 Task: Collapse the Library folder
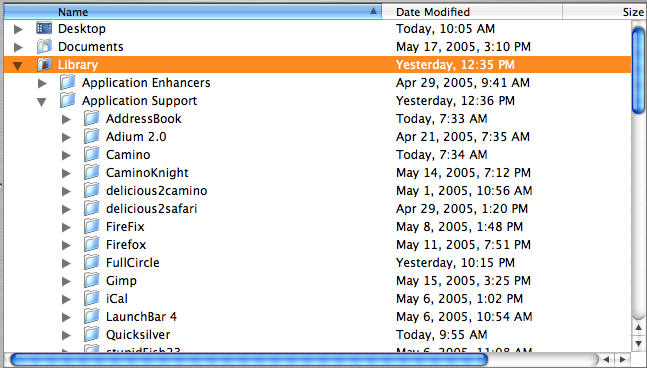coord(18,66)
